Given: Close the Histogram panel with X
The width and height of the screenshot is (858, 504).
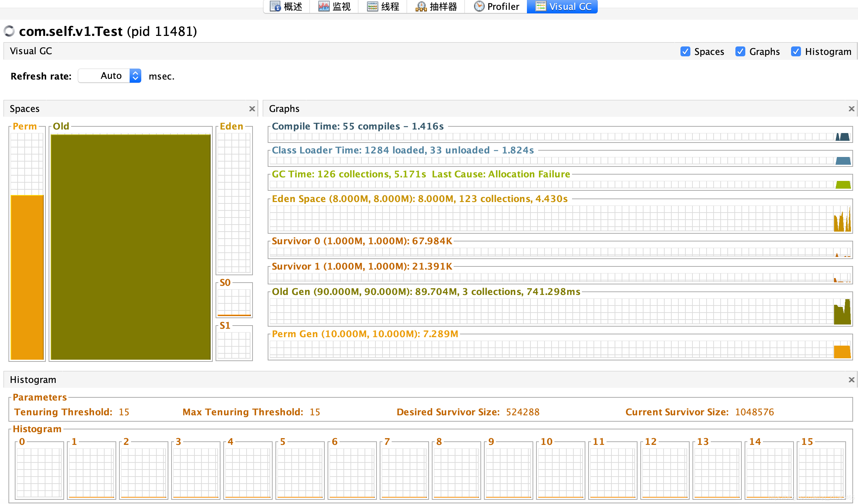Looking at the screenshot, I should (x=851, y=380).
